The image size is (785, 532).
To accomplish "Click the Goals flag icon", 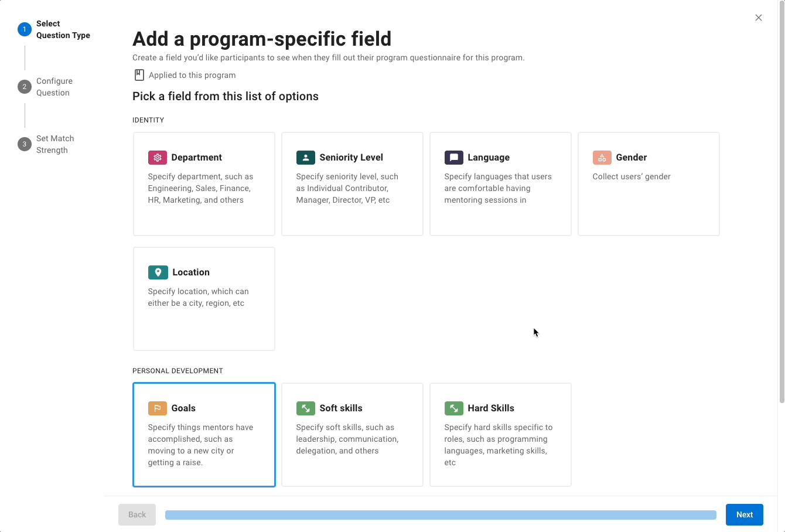I will pyautogui.click(x=157, y=408).
